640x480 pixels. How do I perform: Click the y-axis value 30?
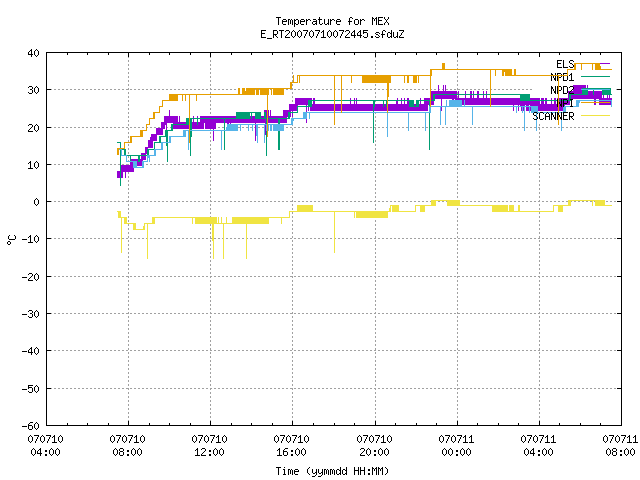pos(33,90)
